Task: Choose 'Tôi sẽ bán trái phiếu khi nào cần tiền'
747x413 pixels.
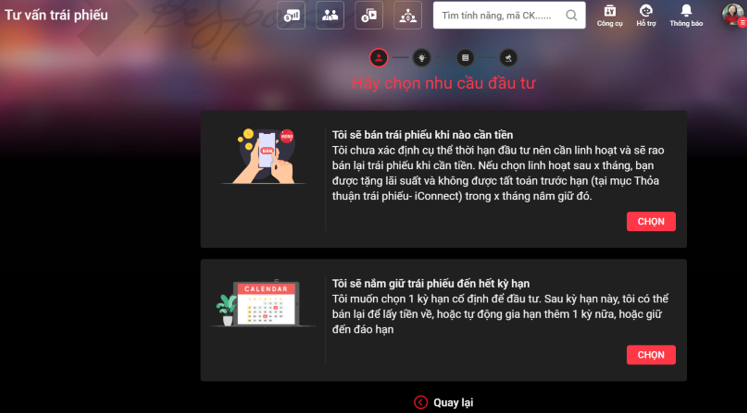Action: (651, 222)
